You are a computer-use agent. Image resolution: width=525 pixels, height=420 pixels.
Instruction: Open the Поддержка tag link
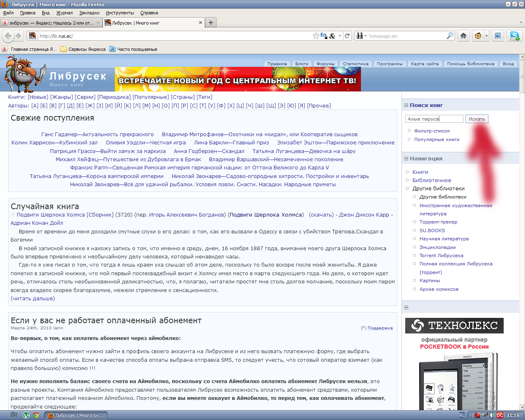tap(380, 328)
